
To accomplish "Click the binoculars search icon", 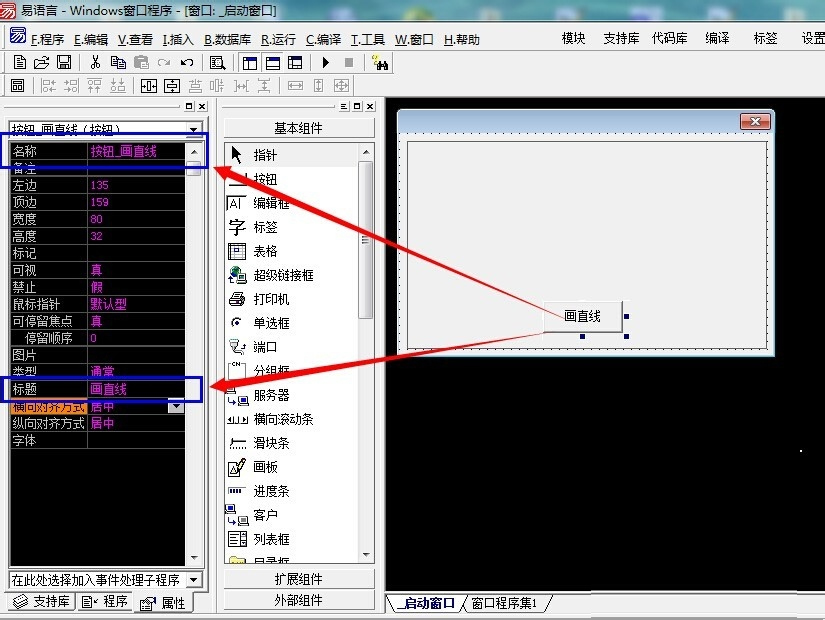I will 380,62.
